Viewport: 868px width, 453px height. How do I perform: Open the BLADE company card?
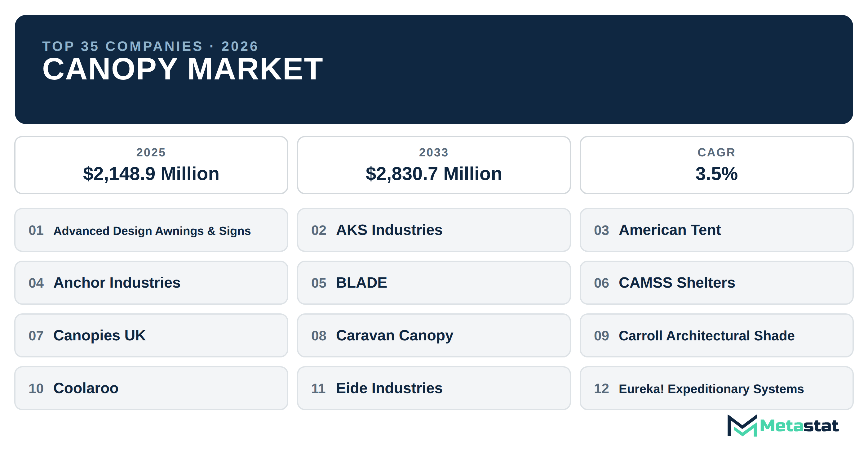click(x=434, y=283)
